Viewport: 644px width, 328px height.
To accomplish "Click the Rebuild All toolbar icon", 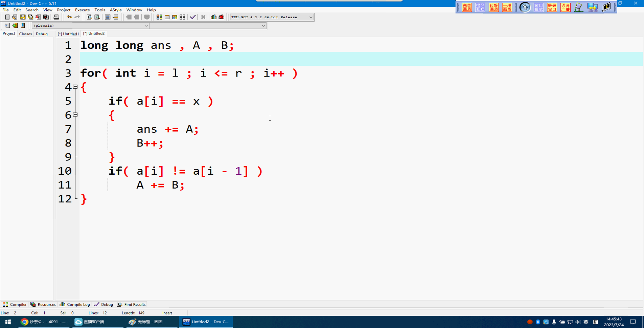I will 183,17.
